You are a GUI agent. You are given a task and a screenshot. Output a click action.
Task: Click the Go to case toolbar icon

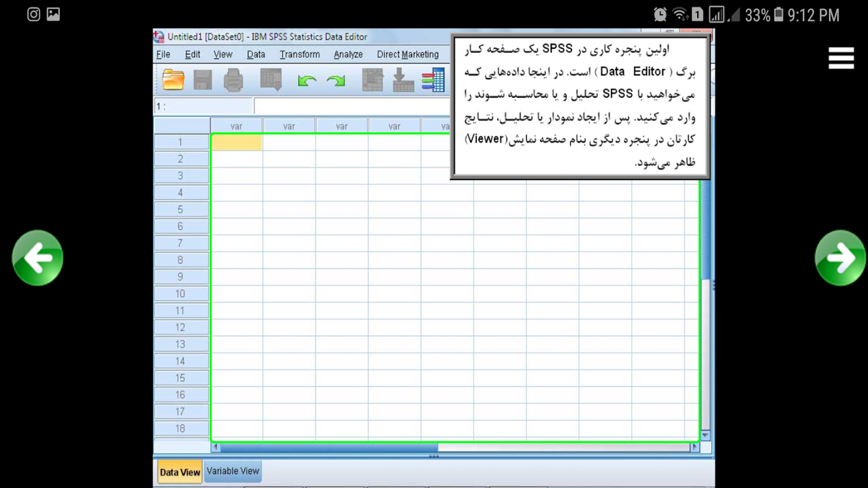click(373, 80)
